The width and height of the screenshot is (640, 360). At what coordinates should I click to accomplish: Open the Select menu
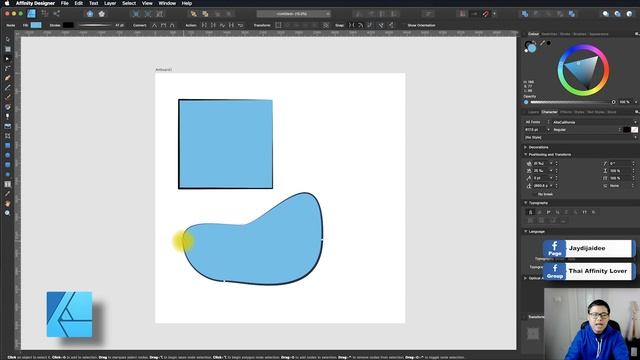pyautogui.click(x=129, y=3)
